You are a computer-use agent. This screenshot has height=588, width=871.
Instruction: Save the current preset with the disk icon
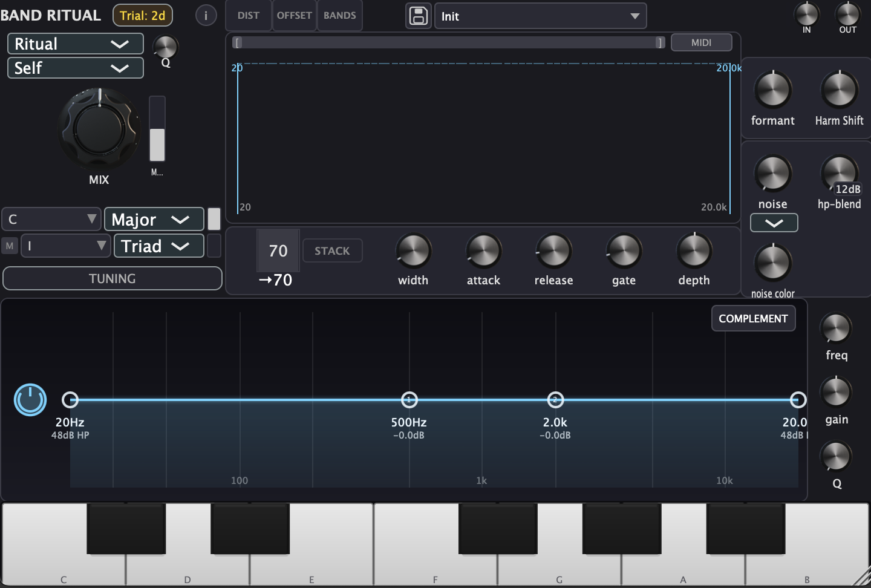(x=418, y=16)
